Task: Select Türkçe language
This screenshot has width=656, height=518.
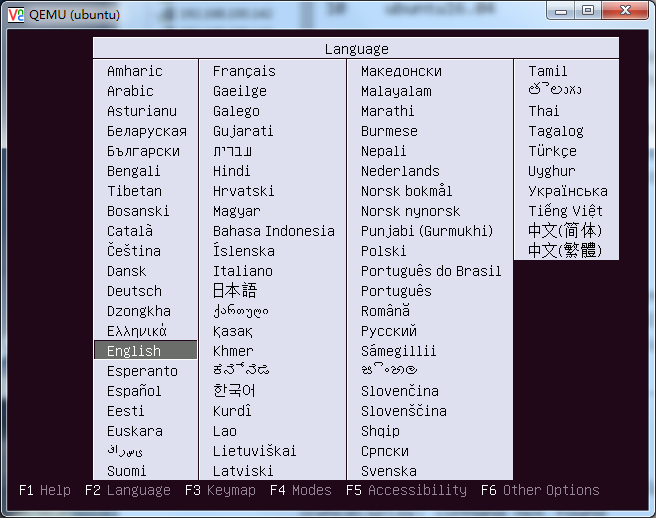Action: tap(552, 151)
